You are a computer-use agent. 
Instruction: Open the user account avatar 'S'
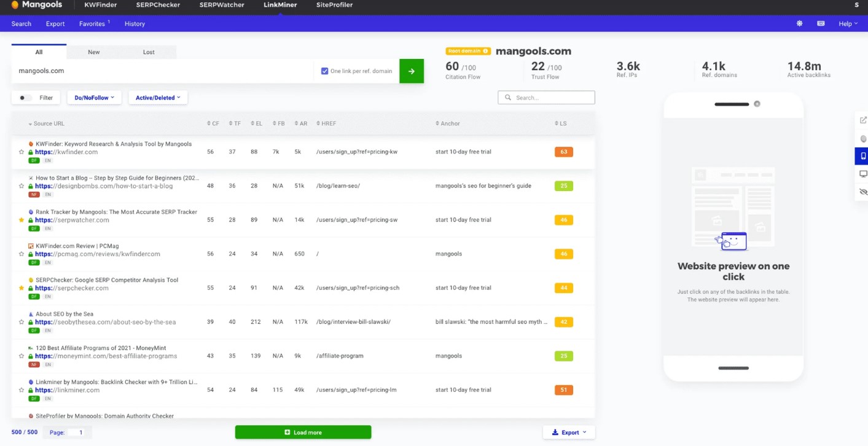(856, 5)
